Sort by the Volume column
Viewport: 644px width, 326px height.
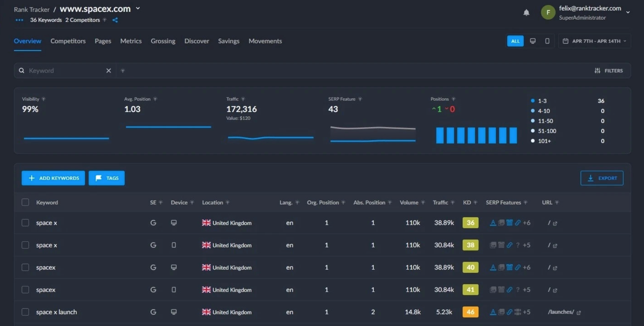click(409, 202)
